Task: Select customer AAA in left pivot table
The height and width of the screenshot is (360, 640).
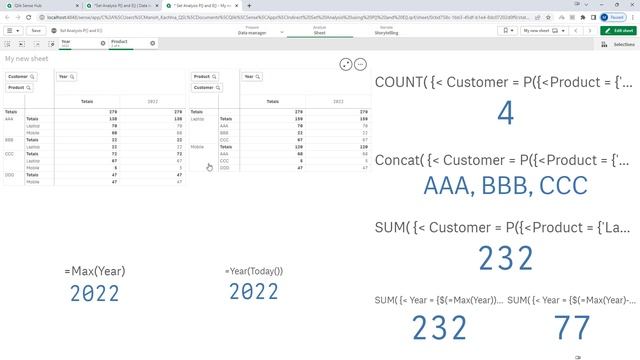Action: click(x=9, y=119)
